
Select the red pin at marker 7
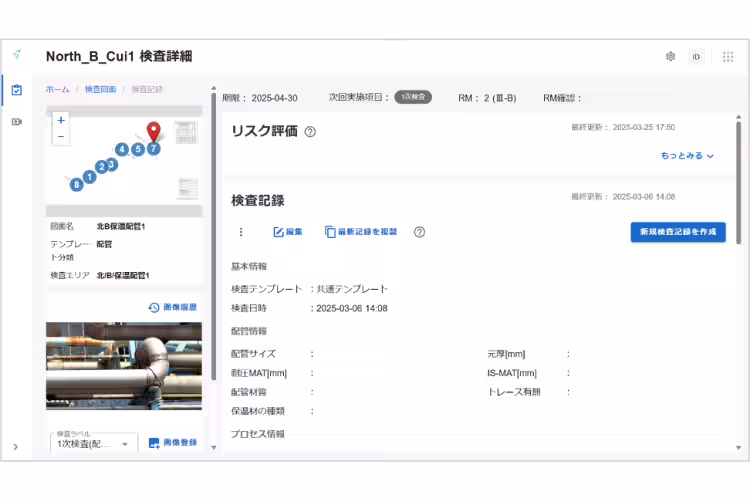coord(153,133)
